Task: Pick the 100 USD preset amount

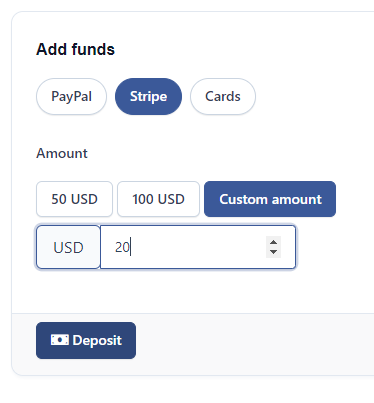Action: (x=158, y=199)
